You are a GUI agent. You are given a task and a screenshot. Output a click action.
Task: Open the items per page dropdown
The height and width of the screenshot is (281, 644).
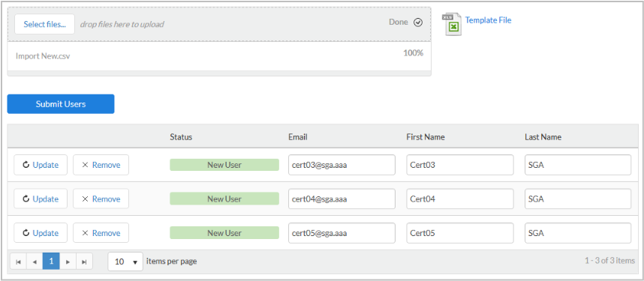tap(125, 262)
